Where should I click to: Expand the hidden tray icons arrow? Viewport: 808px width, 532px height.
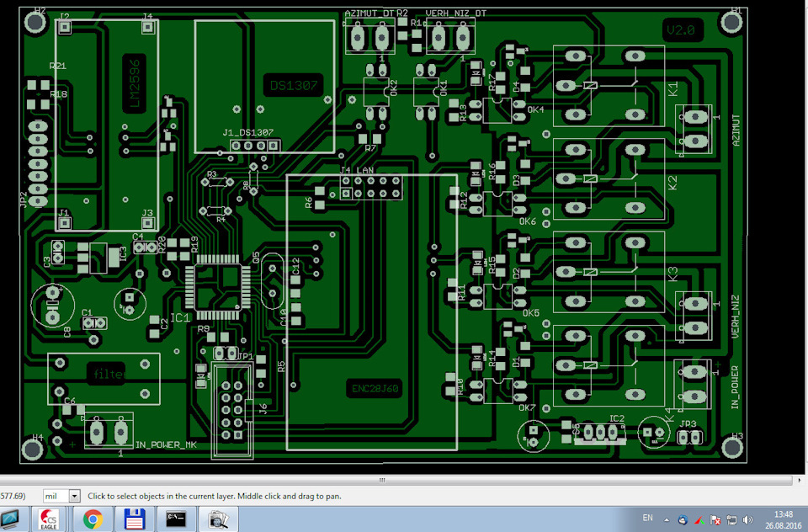[x=668, y=519]
